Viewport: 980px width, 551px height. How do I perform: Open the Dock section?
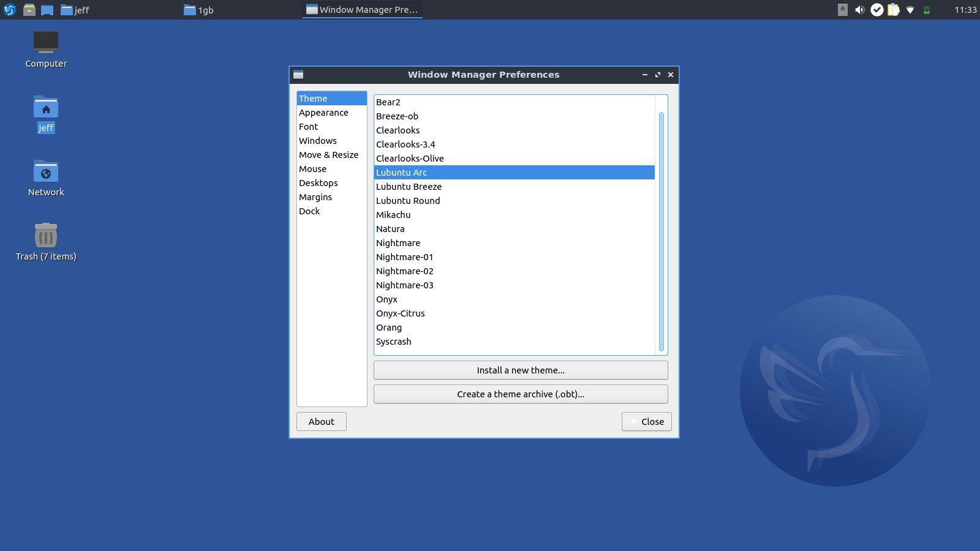[x=332, y=211]
